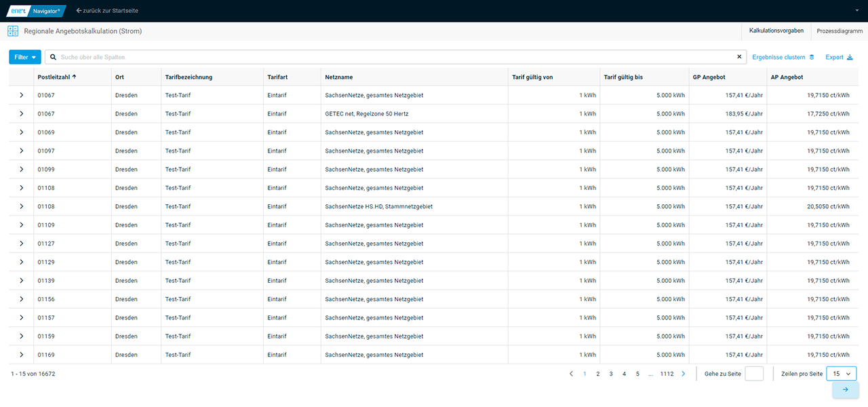This screenshot has width=868, height=407.
Task: Click the search field over all columns
Action: point(393,57)
